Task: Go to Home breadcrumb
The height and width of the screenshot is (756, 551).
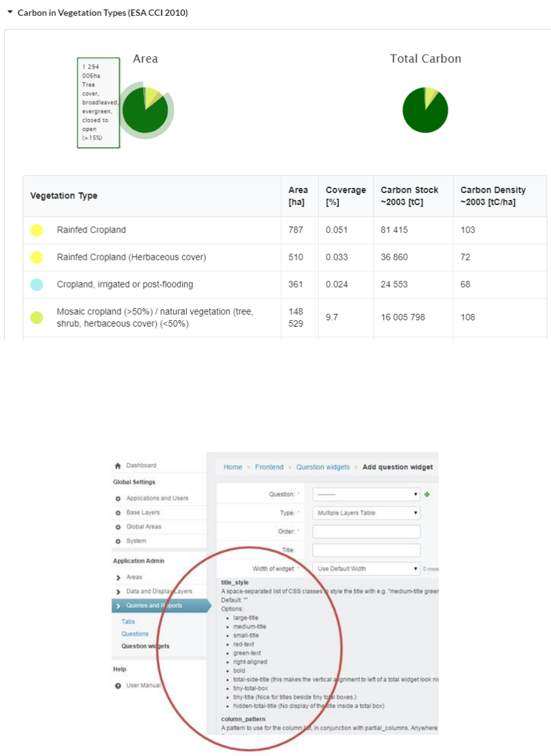Action: (x=233, y=467)
